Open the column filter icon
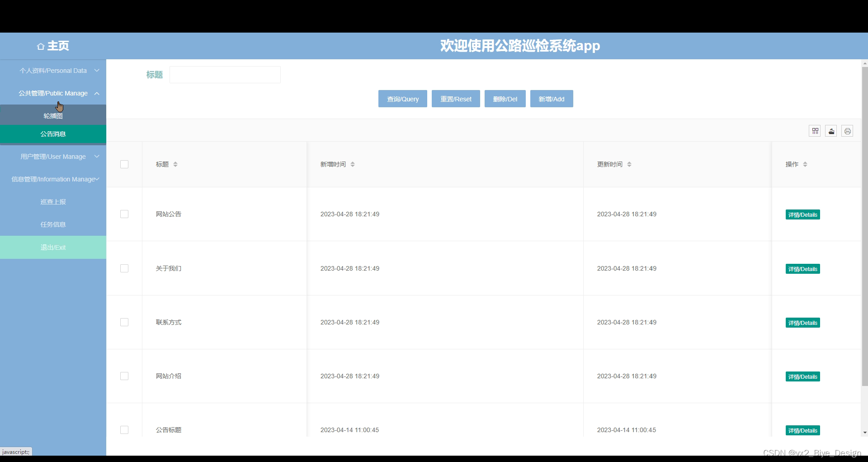The image size is (868, 462). coord(815,131)
